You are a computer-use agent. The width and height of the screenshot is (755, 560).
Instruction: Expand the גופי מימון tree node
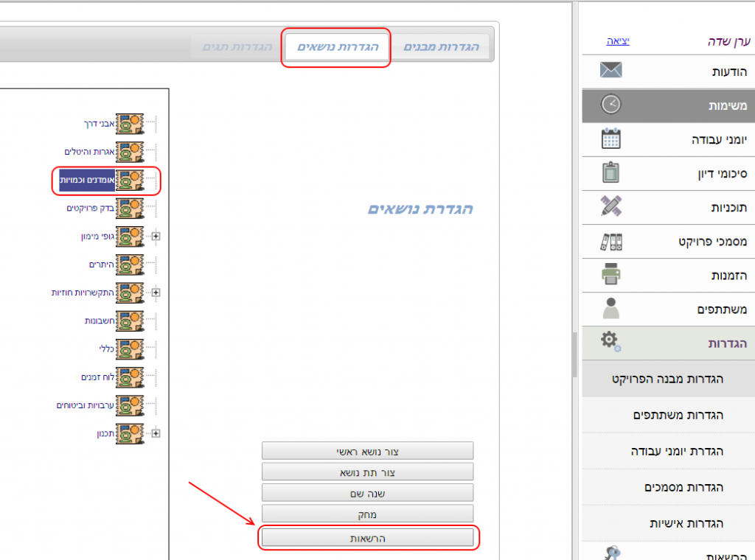click(156, 237)
